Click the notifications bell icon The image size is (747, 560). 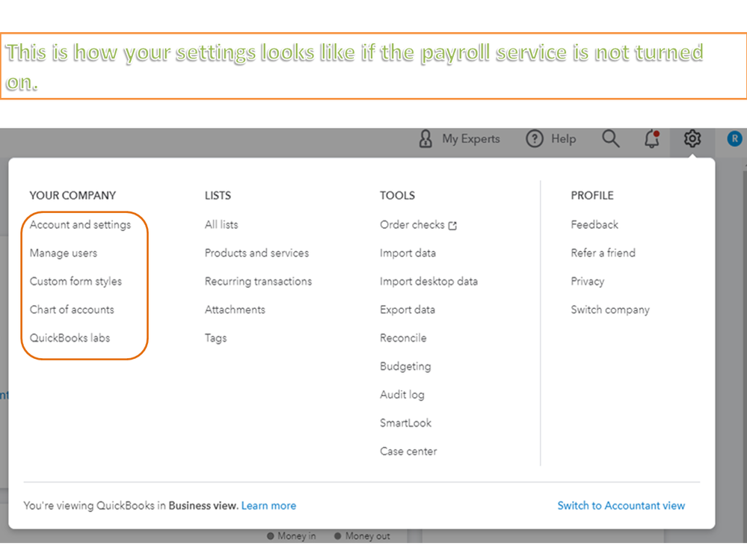(x=652, y=139)
